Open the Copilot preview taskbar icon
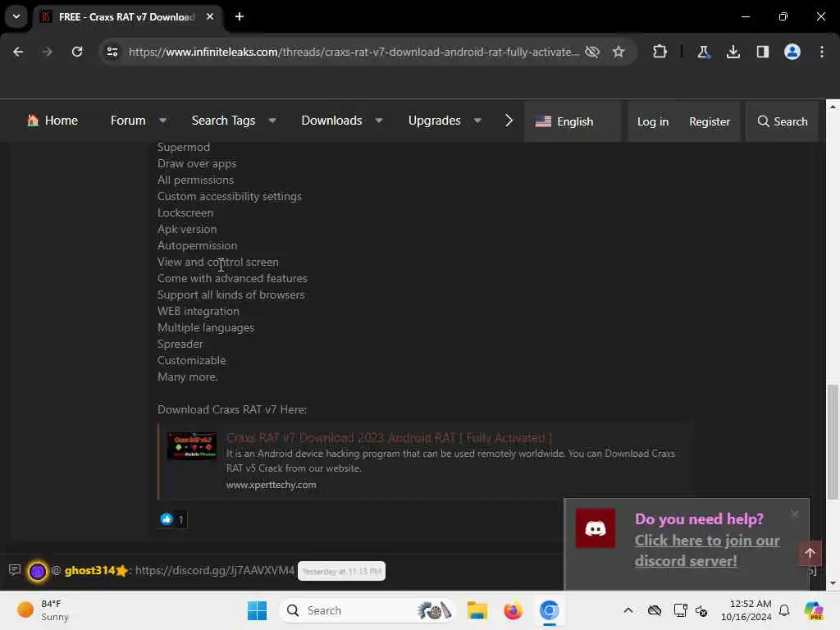The width and height of the screenshot is (840, 630). pyautogui.click(x=814, y=610)
